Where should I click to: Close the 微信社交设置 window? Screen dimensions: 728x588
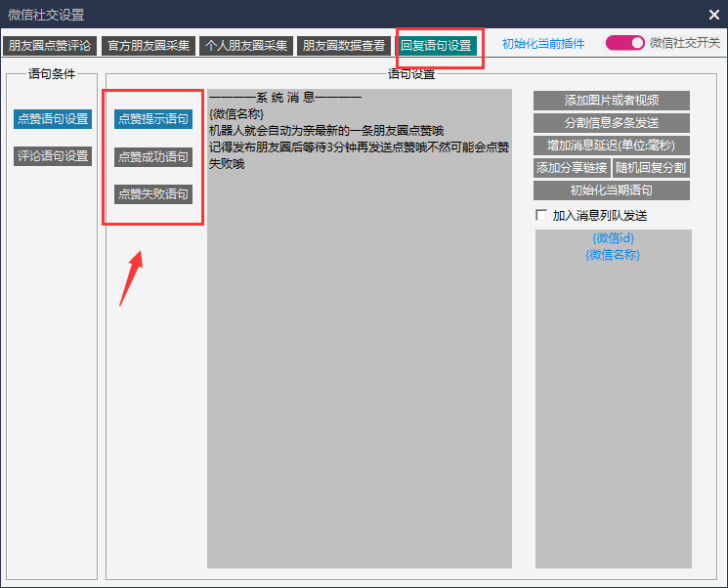[x=713, y=14]
